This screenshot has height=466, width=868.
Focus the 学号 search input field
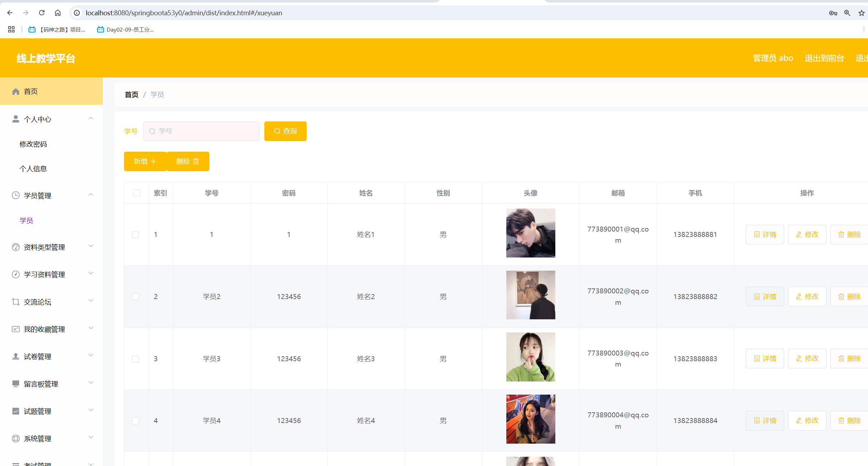click(x=201, y=131)
